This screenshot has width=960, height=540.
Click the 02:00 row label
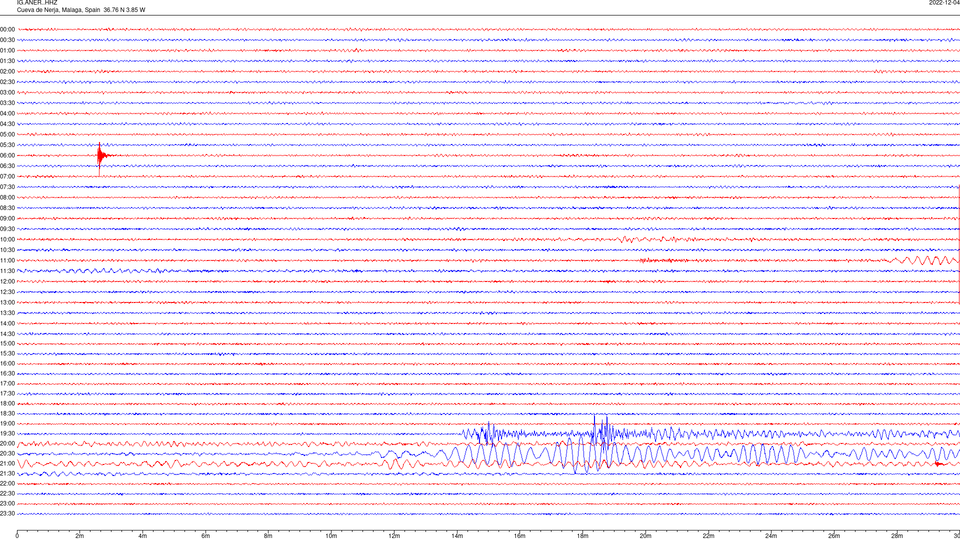click(7, 71)
